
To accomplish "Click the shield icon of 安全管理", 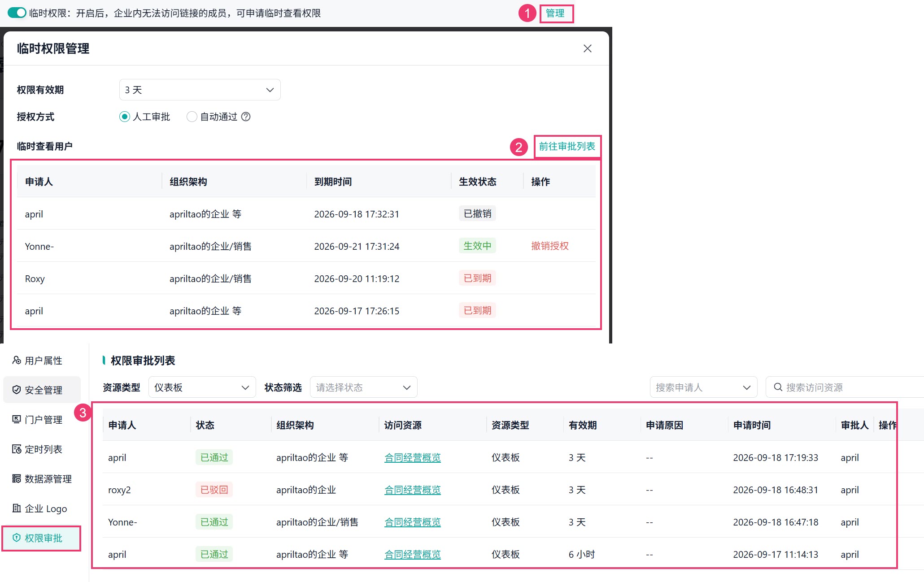I will [x=17, y=390].
